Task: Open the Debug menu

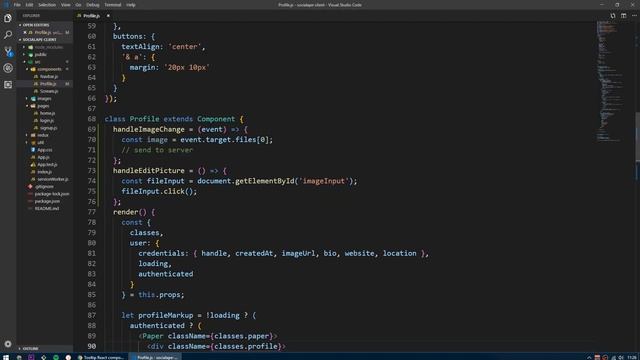Action: coord(93,5)
